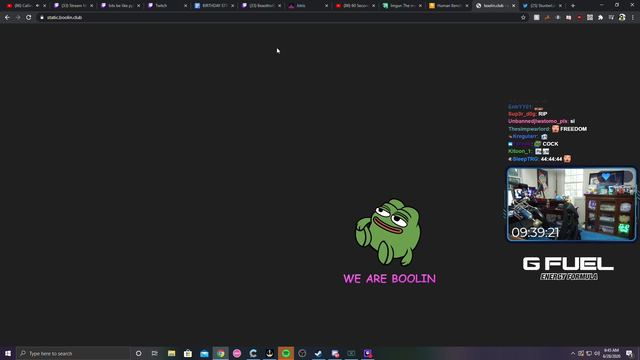Open OBS Studio from the taskbar
The height and width of the screenshot is (360, 640).
(x=302, y=353)
